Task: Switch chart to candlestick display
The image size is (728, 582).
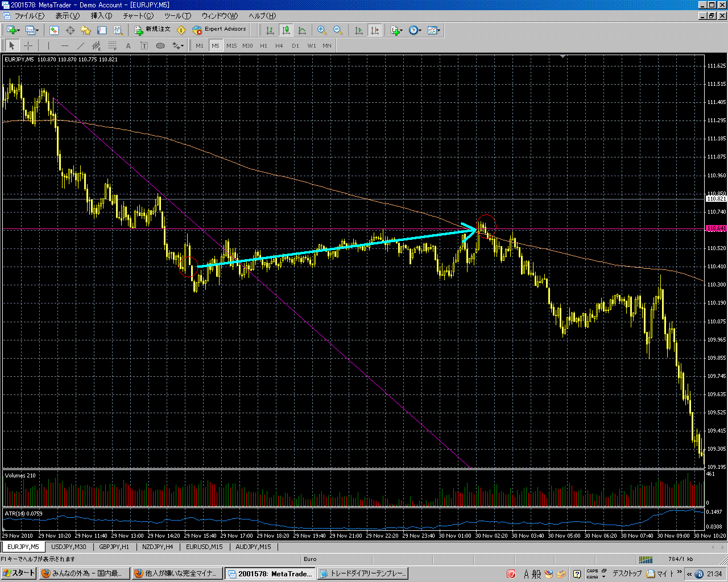Action: coord(286,30)
